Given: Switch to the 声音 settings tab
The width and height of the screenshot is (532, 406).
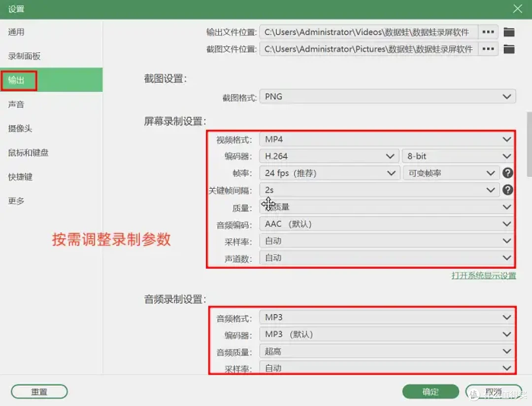Looking at the screenshot, I should [51, 104].
